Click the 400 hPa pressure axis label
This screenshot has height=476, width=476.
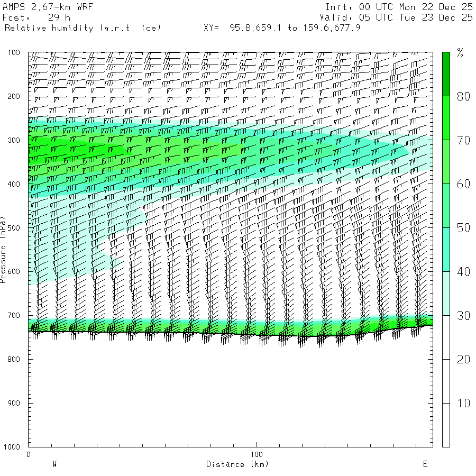tap(14, 184)
